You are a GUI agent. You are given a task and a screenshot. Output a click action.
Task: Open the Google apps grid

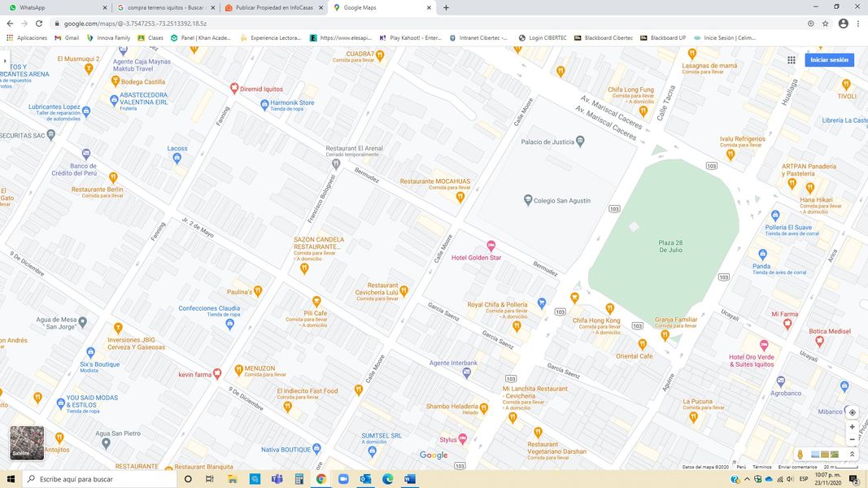[x=791, y=59]
